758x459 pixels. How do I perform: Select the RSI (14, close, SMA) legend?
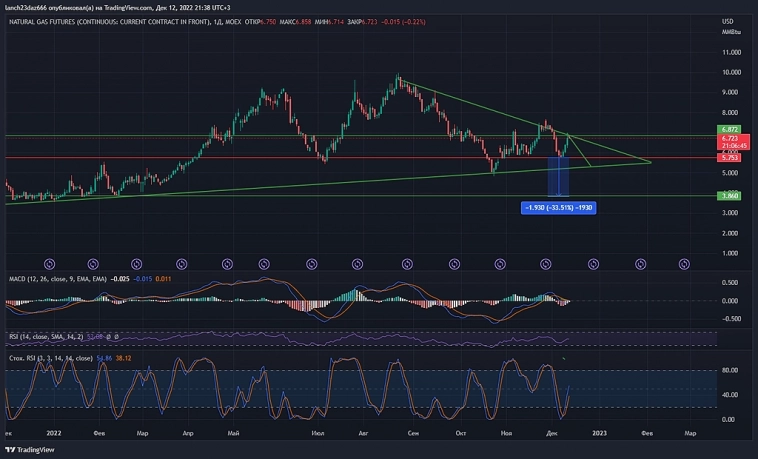(x=45, y=337)
